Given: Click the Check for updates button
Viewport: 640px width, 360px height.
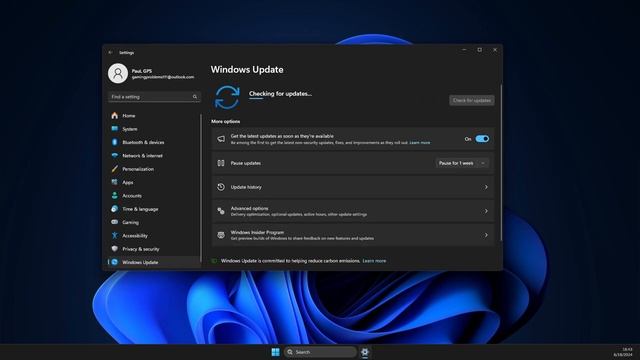Looking at the screenshot, I should pyautogui.click(x=472, y=100).
